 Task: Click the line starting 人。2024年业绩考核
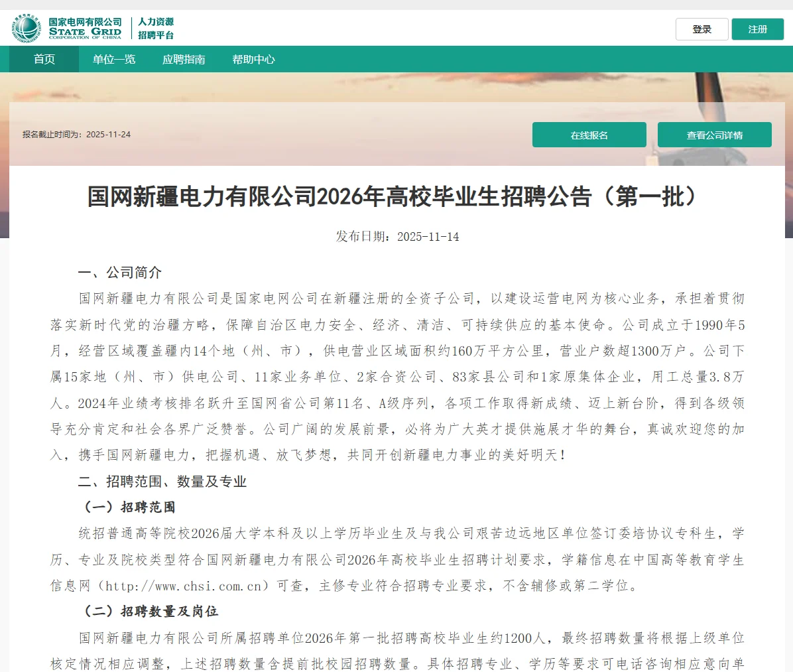(398, 403)
